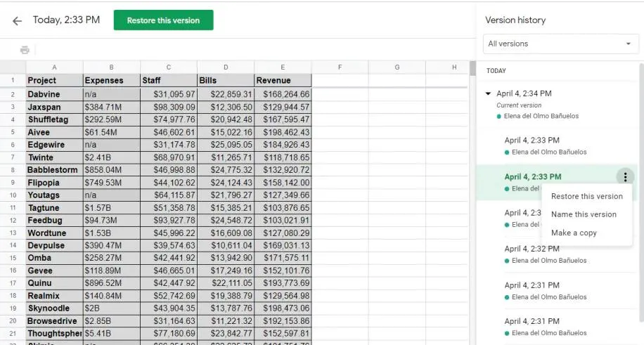Select row 21 header number
The height and width of the screenshot is (345, 644).
click(x=13, y=334)
